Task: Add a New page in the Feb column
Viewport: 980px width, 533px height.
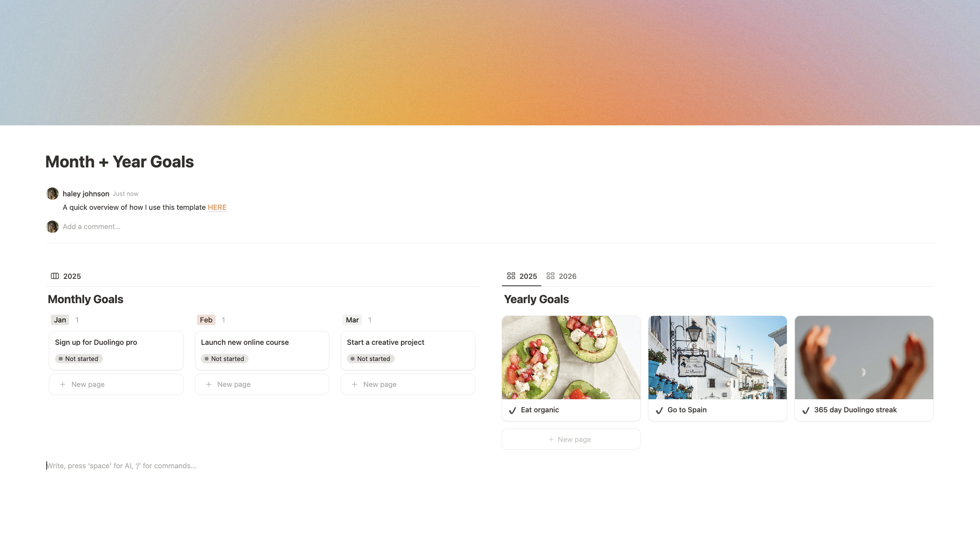Action: point(262,384)
